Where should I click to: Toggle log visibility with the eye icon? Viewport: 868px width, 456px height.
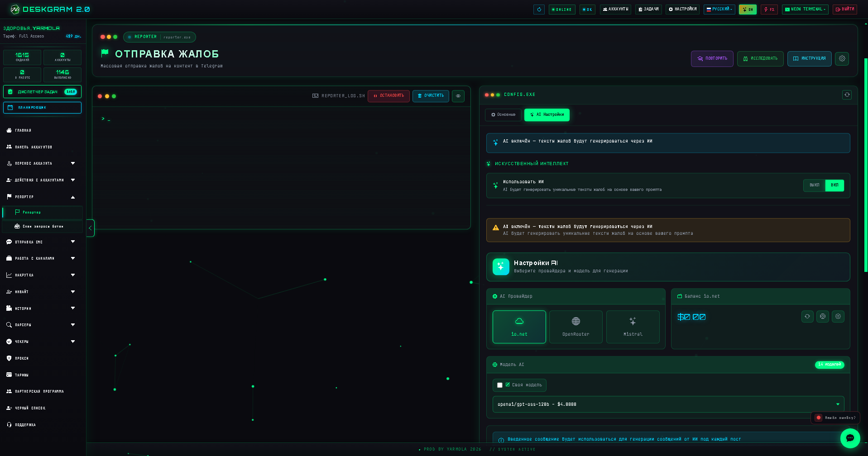(x=458, y=96)
